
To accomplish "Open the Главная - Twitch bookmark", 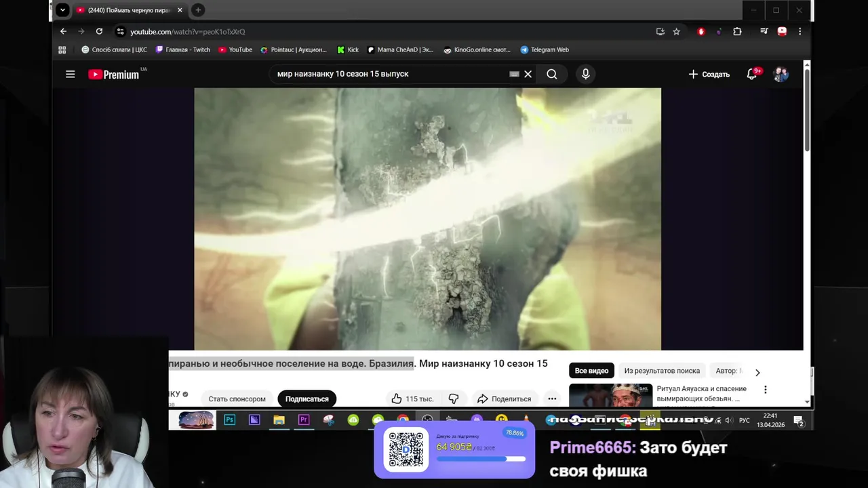I will tap(183, 49).
